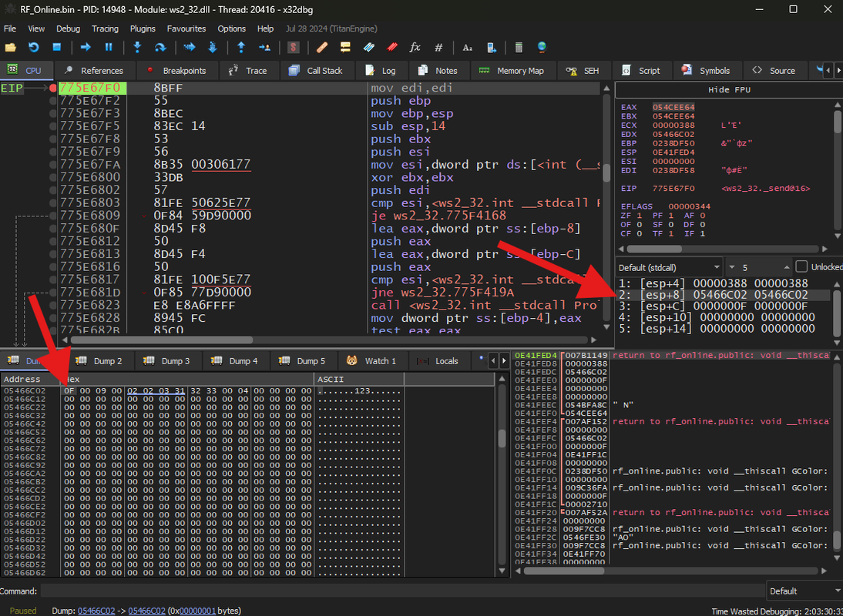Image resolution: width=843 pixels, height=616 pixels.
Task: Open the Debug menu
Action: point(69,28)
